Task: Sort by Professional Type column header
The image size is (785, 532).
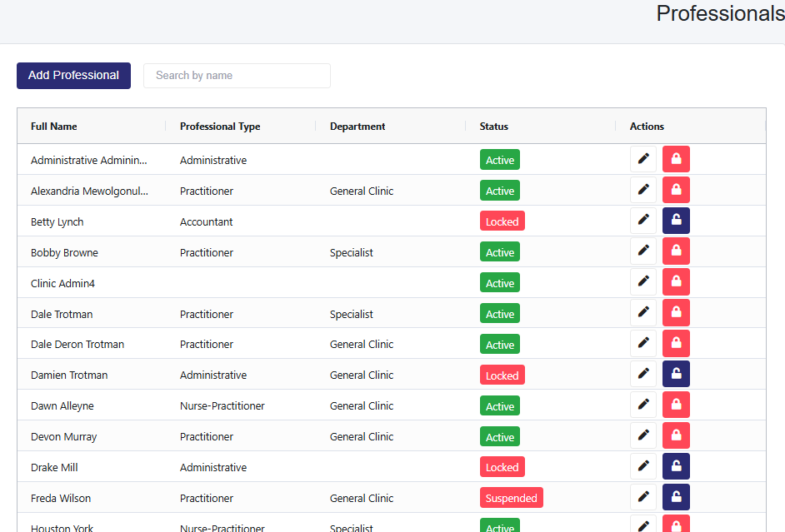Action: [x=220, y=127]
